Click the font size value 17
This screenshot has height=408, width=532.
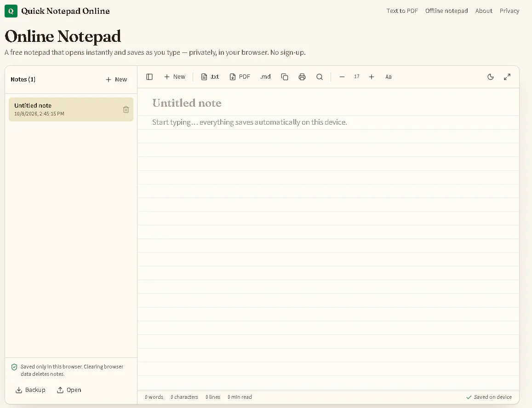pyautogui.click(x=357, y=77)
